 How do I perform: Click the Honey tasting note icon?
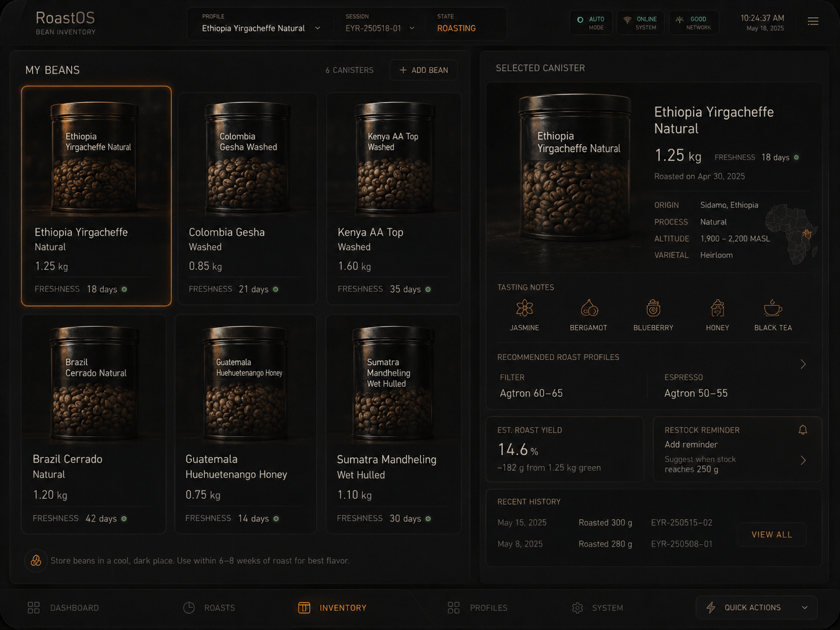pyautogui.click(x=718, y=308)
